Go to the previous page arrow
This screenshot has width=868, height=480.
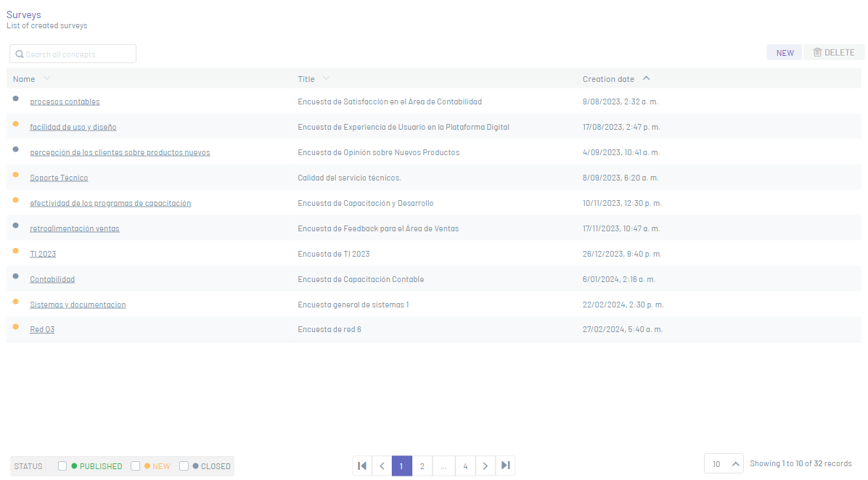tap(382, 465)
